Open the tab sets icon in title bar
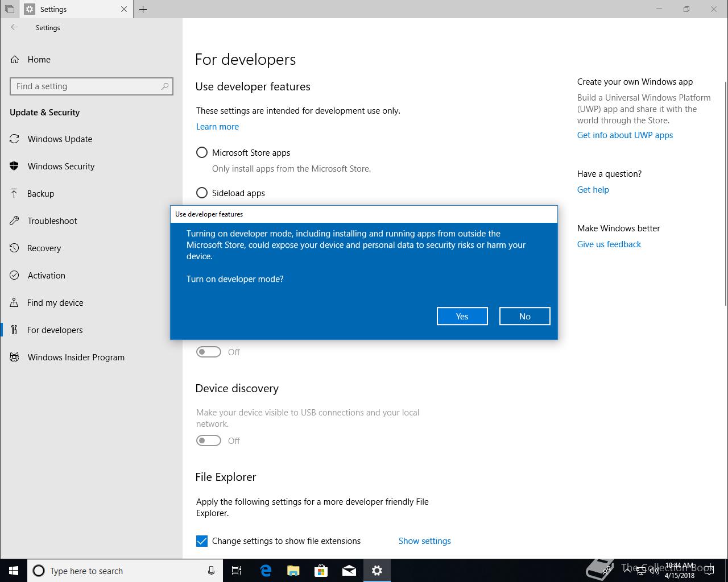Image resolution: width=728 pixels, height=582 pixels. click(10, 9)
